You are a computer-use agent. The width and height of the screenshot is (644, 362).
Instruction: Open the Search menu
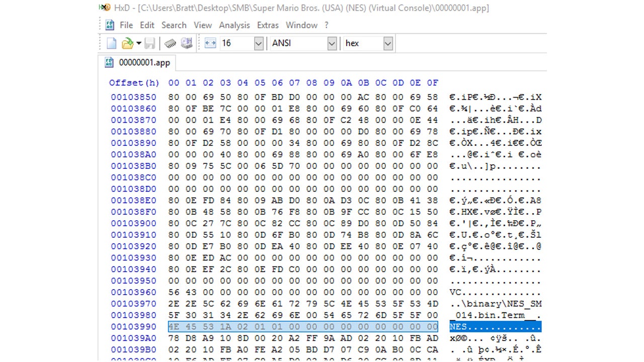pos(174,25)
